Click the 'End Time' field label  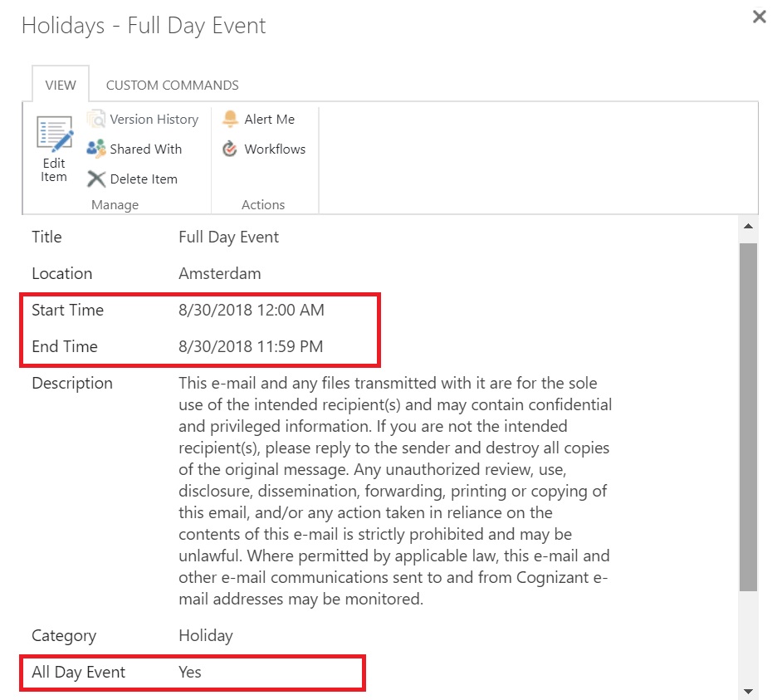tap(65, 346)
